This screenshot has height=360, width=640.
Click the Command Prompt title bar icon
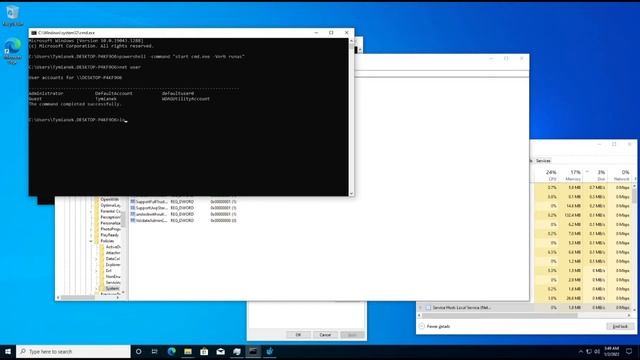click(34, 33)
